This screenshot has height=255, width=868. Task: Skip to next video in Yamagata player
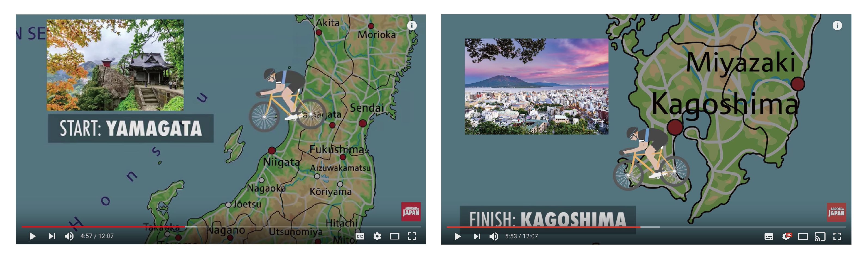(x=52, y=236)
